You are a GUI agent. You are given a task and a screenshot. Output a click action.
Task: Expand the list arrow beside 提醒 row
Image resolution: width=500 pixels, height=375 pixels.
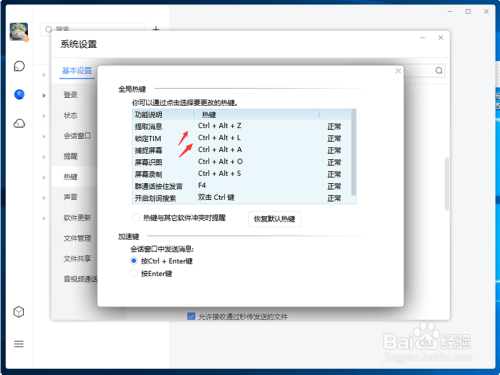point(44,157)
